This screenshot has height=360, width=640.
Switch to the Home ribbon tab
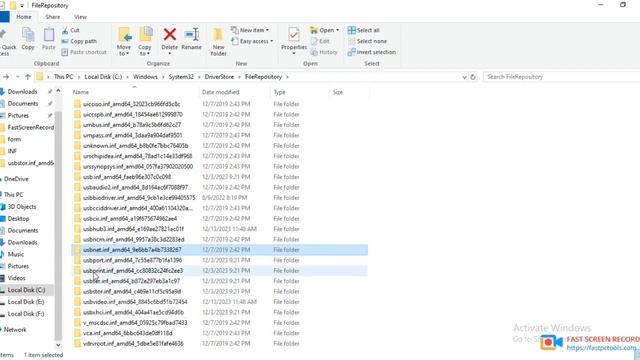24,17
